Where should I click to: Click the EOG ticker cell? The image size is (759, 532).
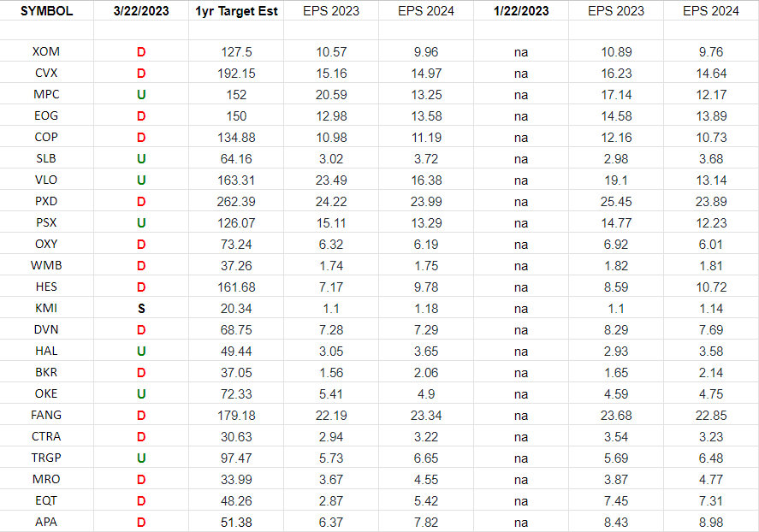tap(46, 116)
